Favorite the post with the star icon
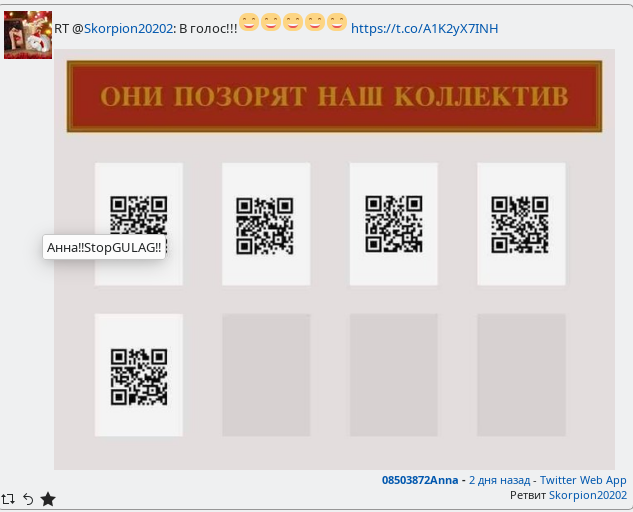The height and width of the screenshot is (512, 633). tap(47, 498)
